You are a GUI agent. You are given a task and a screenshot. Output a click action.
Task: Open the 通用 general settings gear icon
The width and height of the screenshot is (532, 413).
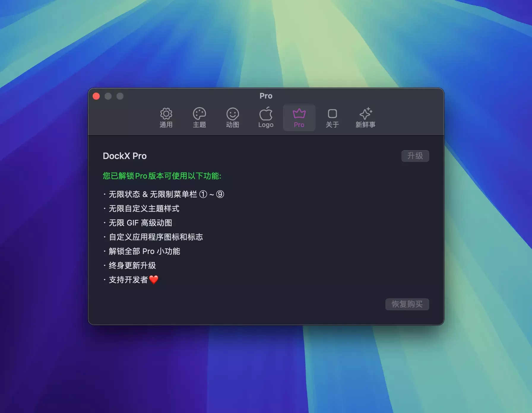click(166, 114)
